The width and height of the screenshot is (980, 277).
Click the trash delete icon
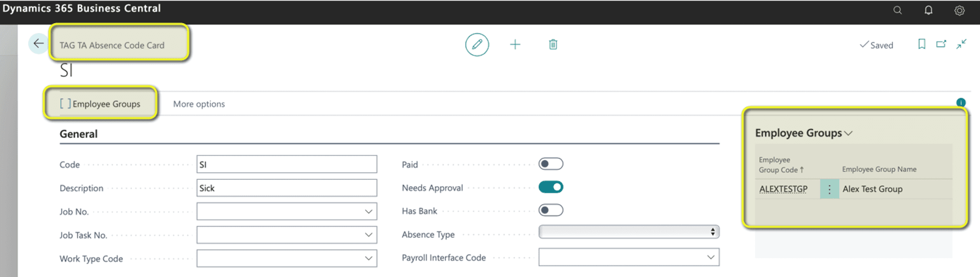pyautogui.click(x=553, y=45)
